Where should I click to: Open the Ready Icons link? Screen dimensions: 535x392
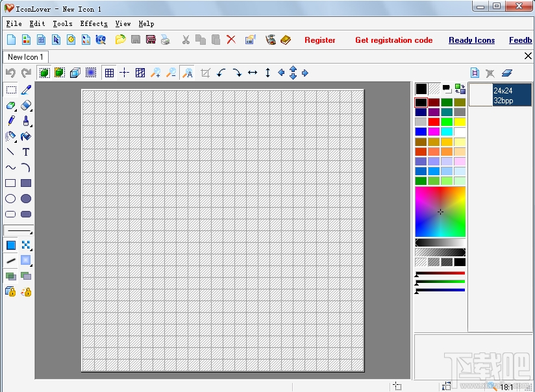471,40
